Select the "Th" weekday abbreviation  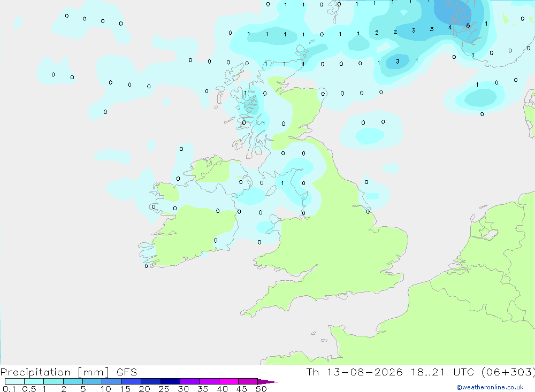point(312,372)
